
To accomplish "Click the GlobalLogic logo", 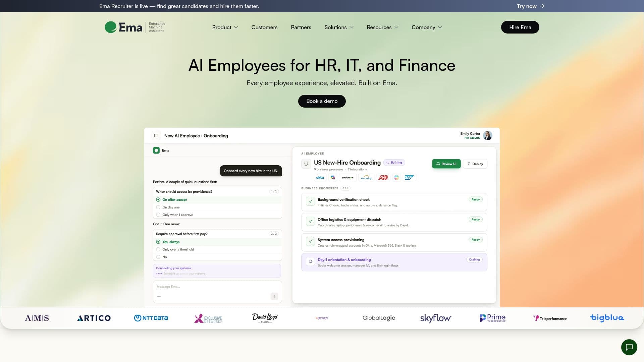I will 379,318.
